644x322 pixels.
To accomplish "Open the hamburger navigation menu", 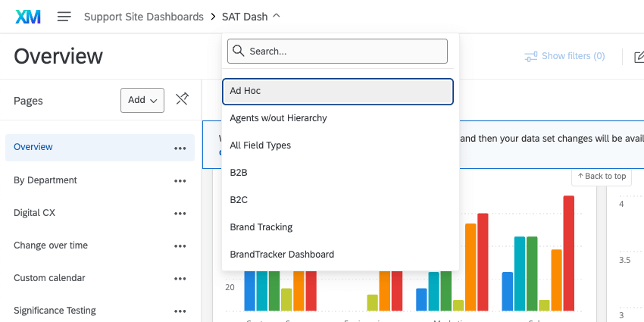I will coord(64,16).
